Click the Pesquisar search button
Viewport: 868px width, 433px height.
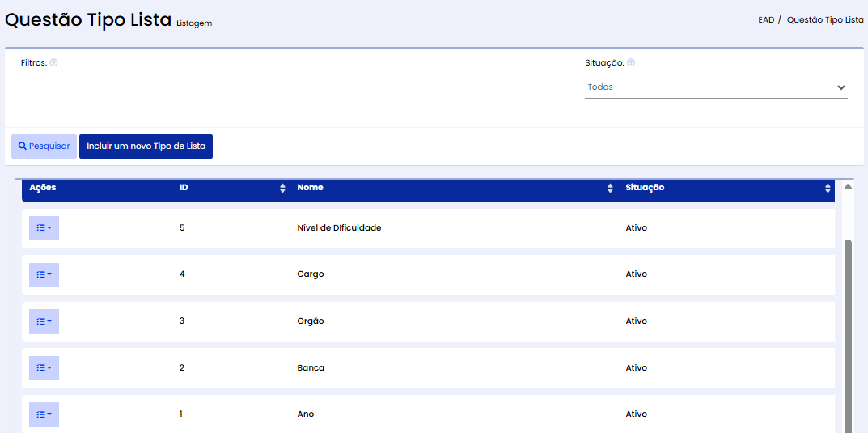point(44,146)
